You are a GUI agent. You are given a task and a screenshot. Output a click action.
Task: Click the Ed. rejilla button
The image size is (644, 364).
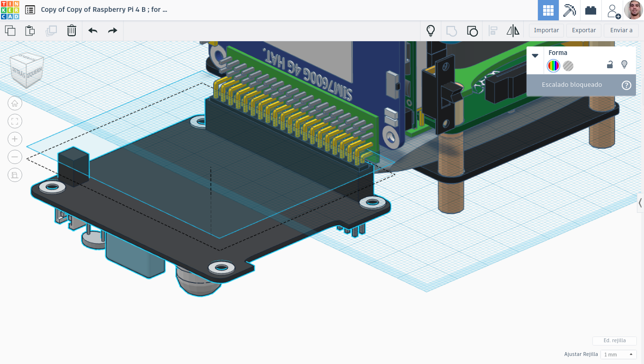click(x=615, y=341)
